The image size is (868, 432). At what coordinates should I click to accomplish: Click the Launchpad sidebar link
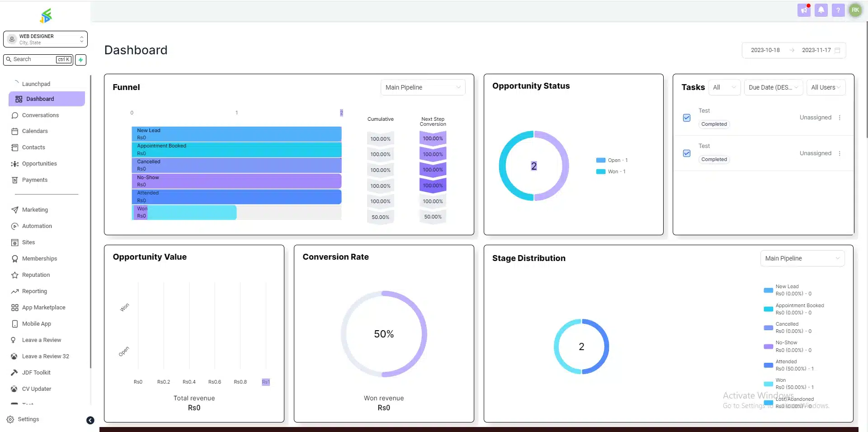coord(36,84)
